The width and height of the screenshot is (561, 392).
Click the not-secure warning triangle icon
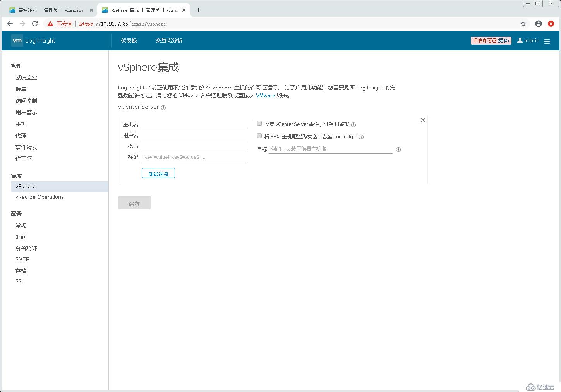(50, 24)
